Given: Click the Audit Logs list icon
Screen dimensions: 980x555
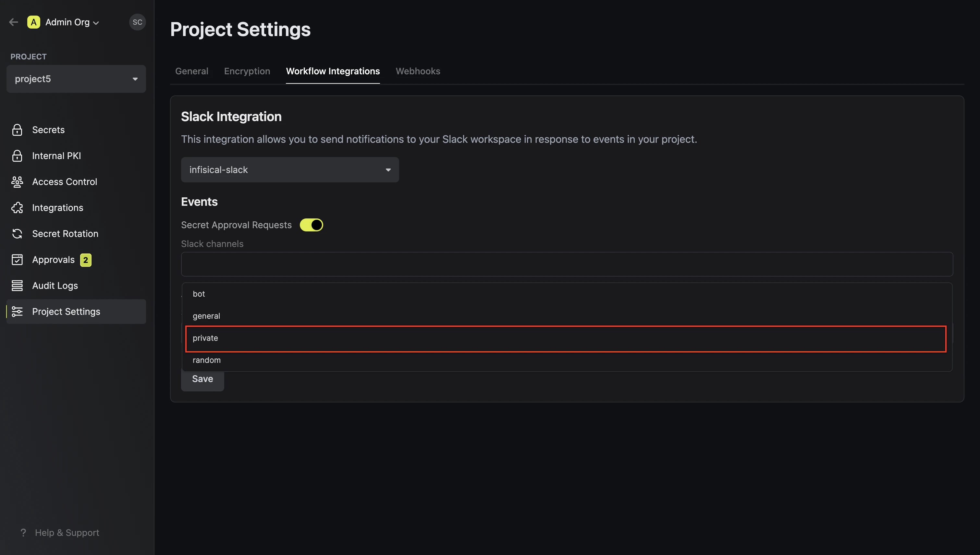Looking at the screenshot, I should point(17,286).
